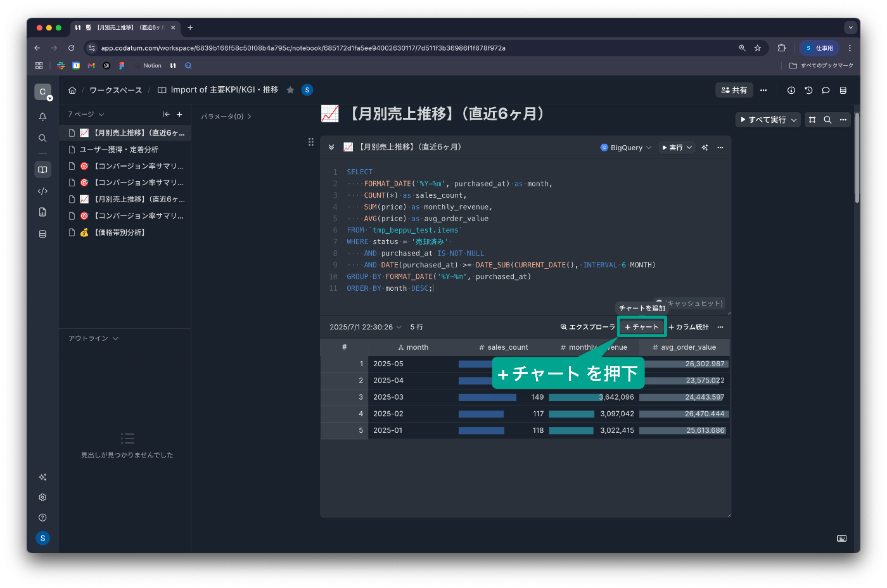
Task: Open the すべて実行 dropdown arrow
Action: (794, 119)
